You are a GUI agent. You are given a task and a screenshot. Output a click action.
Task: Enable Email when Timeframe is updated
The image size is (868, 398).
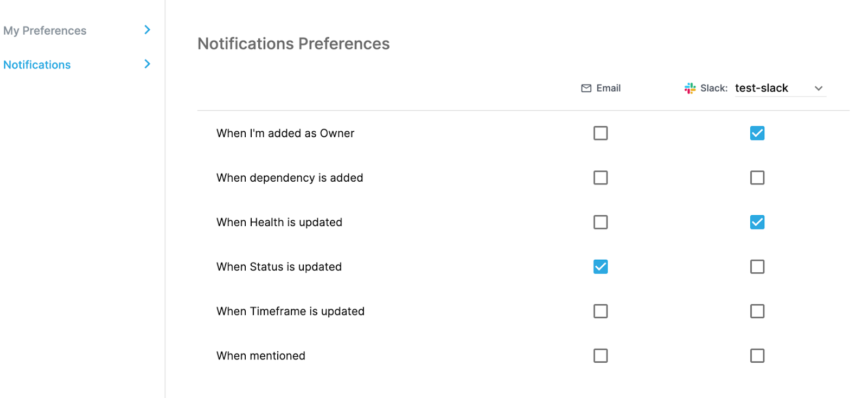(601, 311)
